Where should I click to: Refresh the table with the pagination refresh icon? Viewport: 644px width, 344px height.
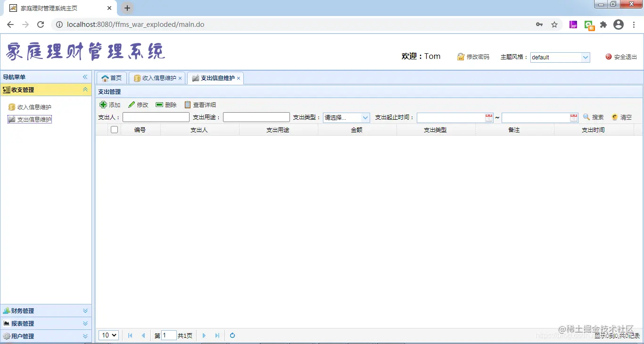click(232, 335)
